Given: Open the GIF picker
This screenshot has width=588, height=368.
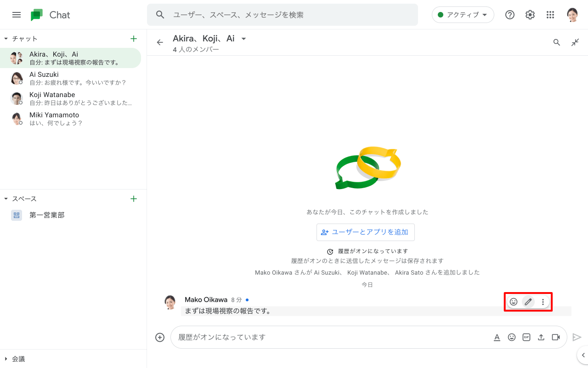Looking at the screenshot, I should pos(526,337).
